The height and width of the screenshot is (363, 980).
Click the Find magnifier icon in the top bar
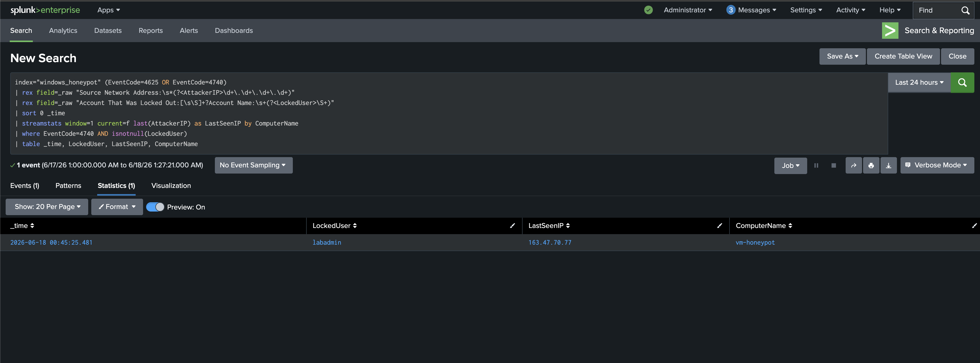[965, 10]
